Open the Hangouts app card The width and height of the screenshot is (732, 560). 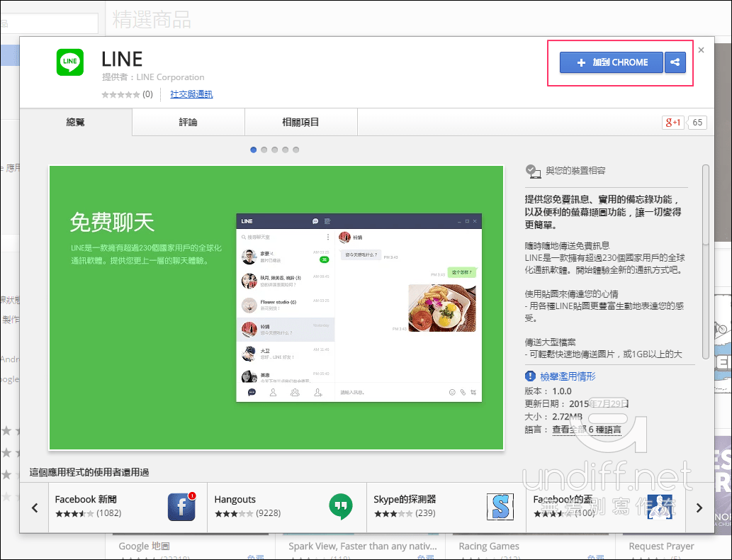coord(287,508)
